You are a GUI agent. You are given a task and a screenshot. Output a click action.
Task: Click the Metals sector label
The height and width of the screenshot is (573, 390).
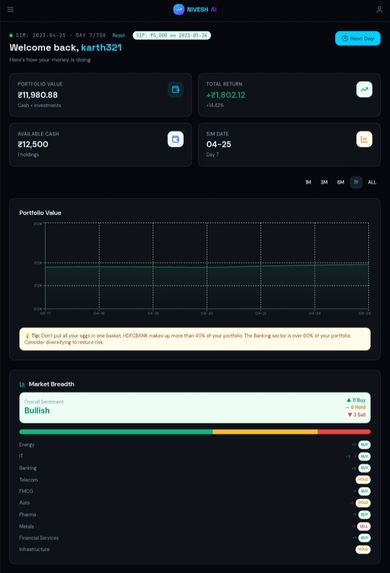(x=26, y=526)
